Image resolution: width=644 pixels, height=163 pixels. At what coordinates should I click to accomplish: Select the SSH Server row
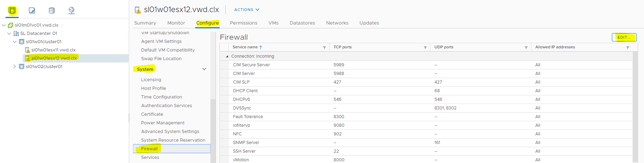pos(426,151)
